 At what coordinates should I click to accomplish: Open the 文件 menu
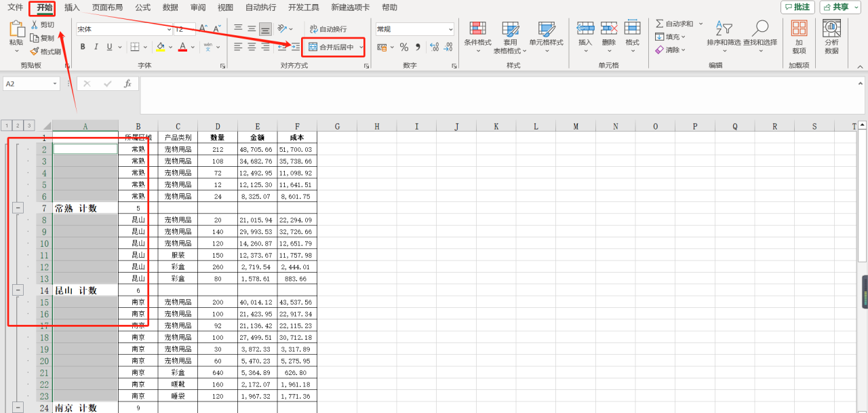coord(16,7)
